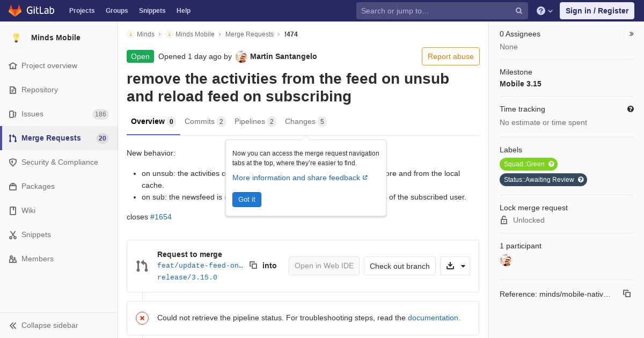Image resolution: width=644 pixels, height=338 pixels.
Task: Open the Download dropdown button
Action: (455, 266)
